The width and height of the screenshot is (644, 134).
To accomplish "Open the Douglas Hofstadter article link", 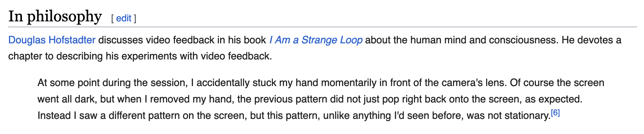I will (x=52, y=40).
